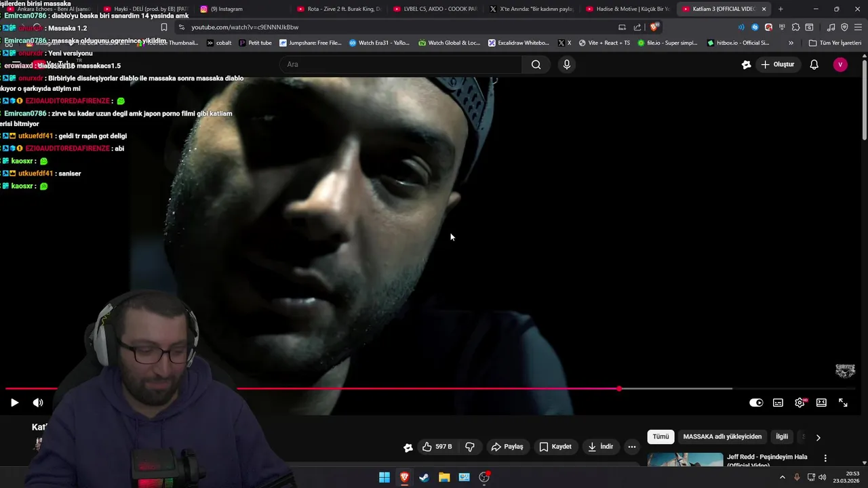Click the volume icon in the system tray
This screenshot has width=868, height=488.
pyautogui.click(x=823, y=477)
